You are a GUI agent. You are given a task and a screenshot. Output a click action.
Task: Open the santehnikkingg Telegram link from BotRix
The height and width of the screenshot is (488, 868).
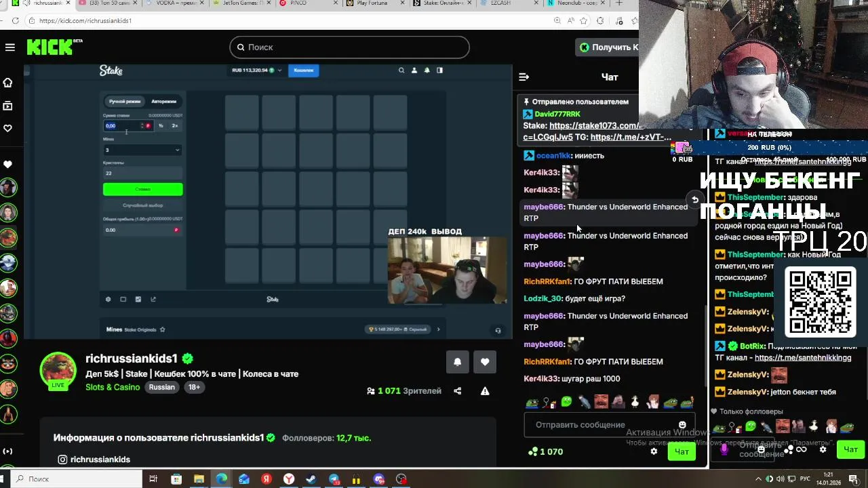click(803, 358)
